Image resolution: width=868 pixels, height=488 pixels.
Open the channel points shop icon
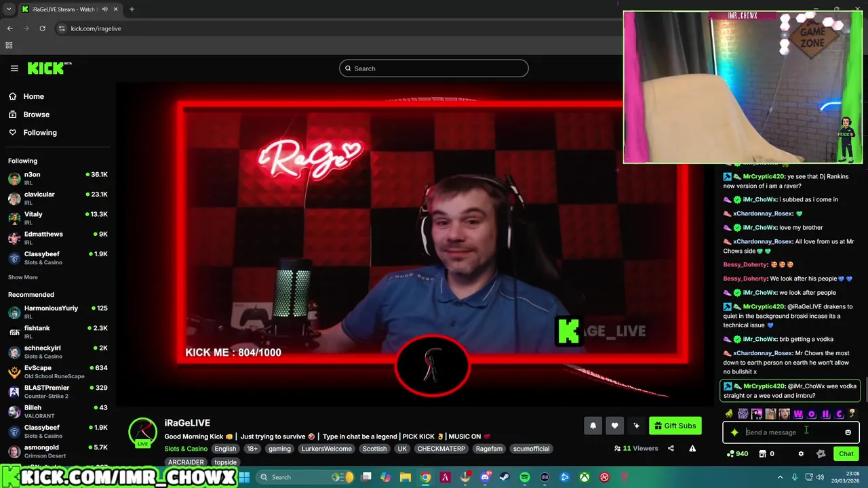tap(762, 454)
